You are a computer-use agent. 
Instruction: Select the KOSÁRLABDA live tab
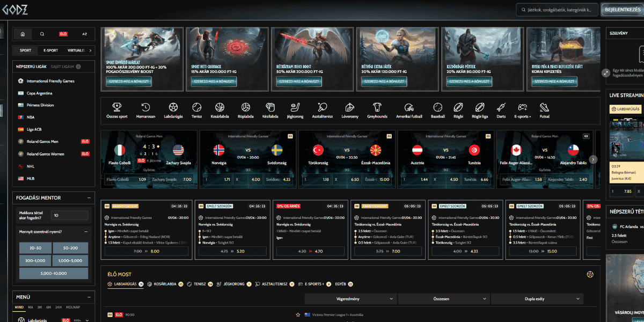point(165,284)
